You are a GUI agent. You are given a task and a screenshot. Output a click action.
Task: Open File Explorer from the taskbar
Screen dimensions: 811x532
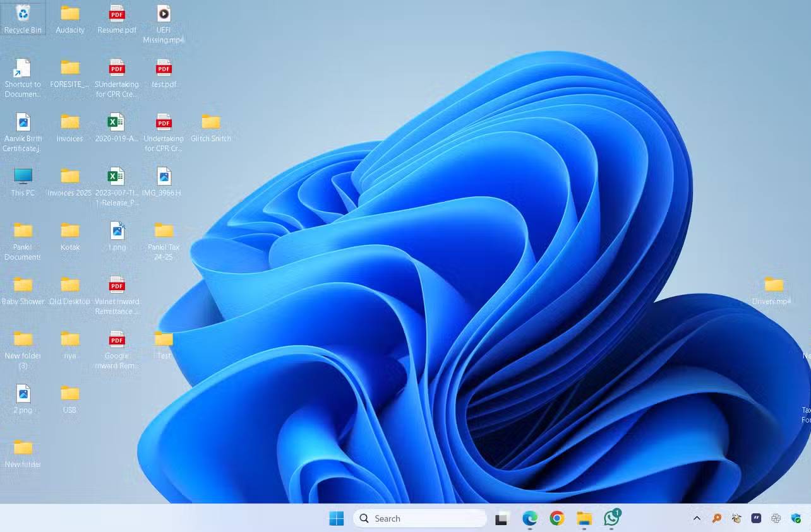(x=583, y=518)
